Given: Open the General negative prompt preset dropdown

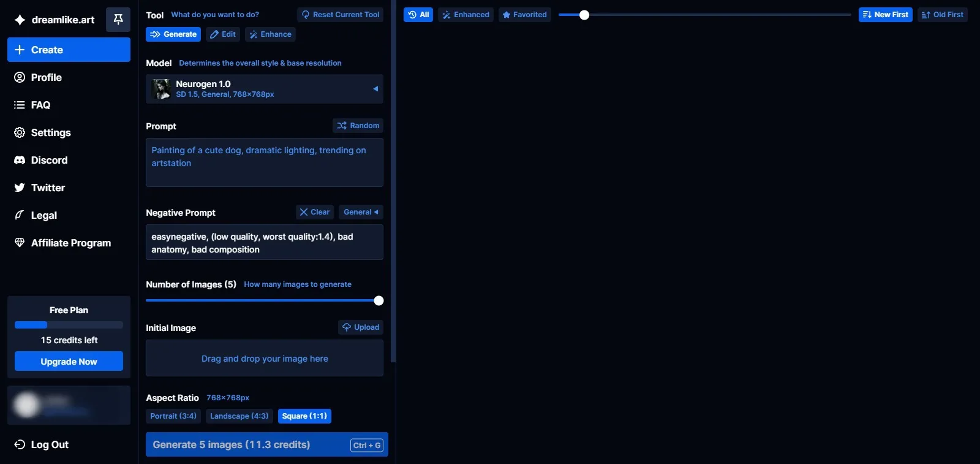Looking at the screenshot, I should click(x=361, y=212).
